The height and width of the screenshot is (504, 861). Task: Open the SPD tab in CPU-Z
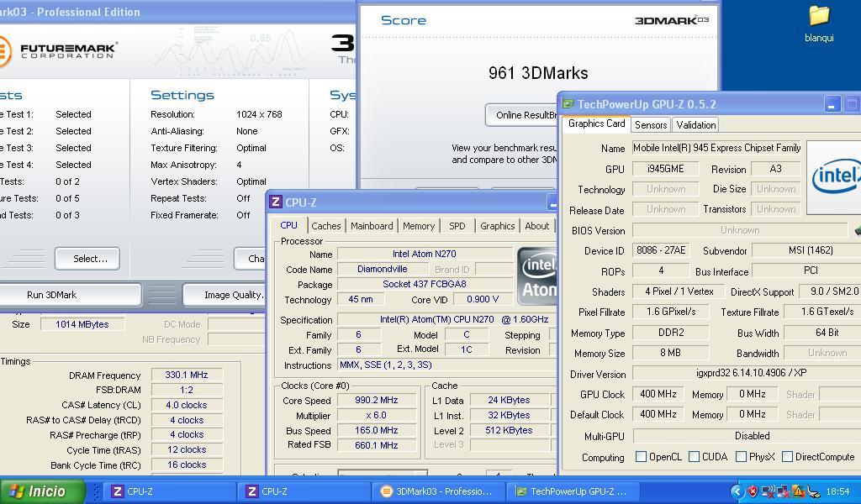pos(457,226)
